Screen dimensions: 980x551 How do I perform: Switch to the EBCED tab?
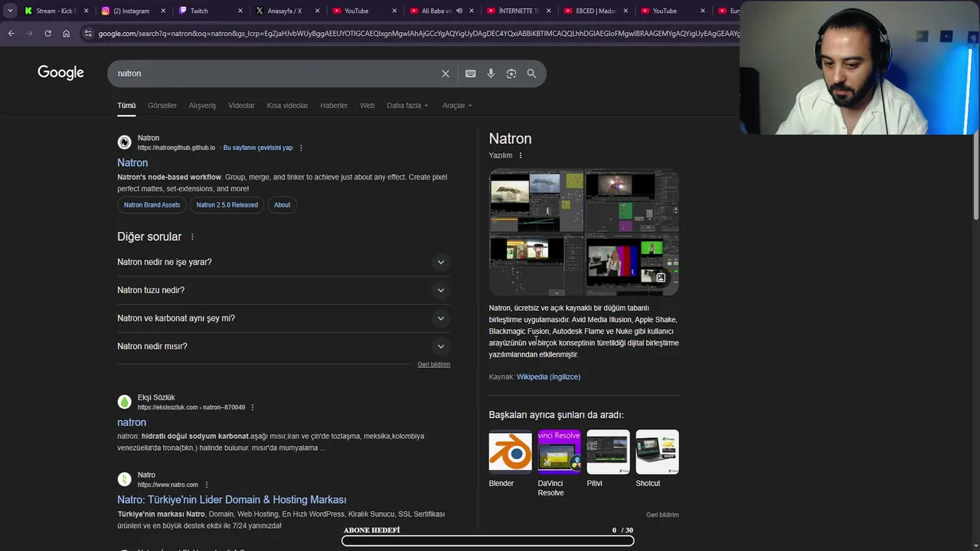[595, 11]
